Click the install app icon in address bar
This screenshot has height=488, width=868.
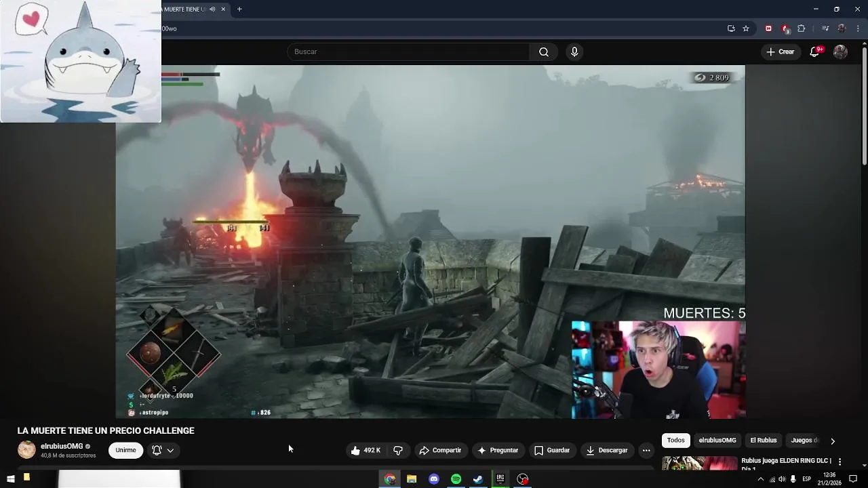coord(731,28)
